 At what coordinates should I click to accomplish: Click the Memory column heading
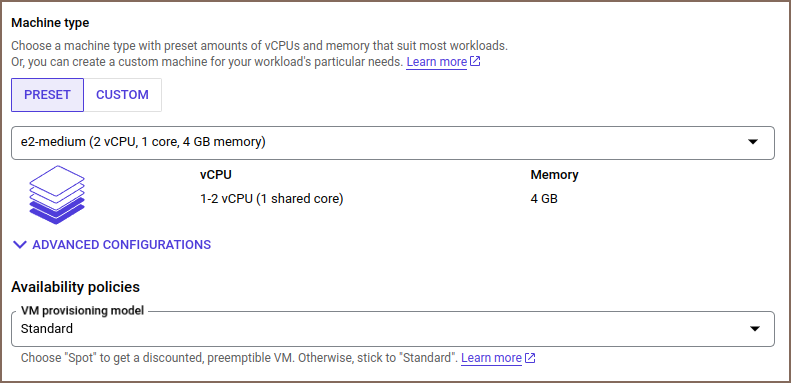tap(554, 175)
